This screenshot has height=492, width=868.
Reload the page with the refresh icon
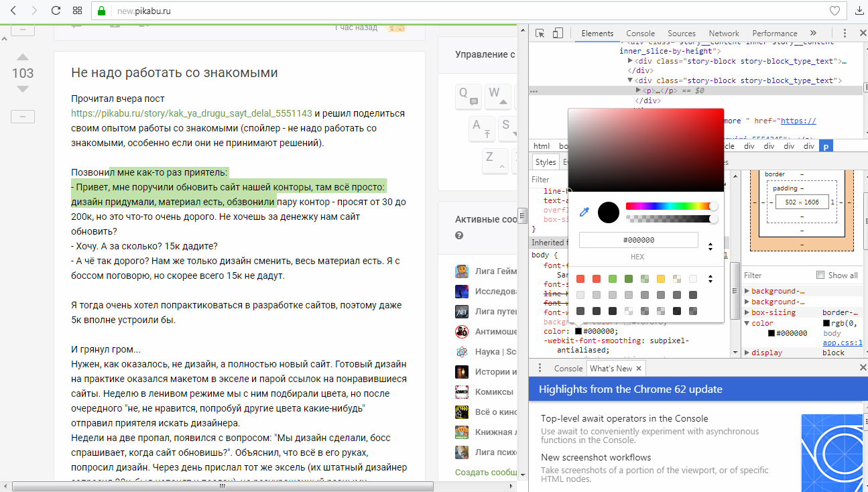pos(56,11)
